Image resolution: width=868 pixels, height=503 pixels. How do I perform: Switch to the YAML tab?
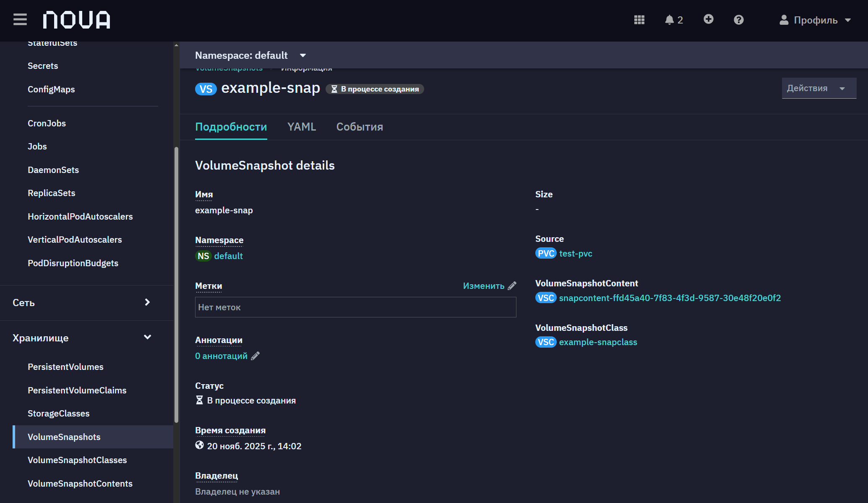[302, 127]
